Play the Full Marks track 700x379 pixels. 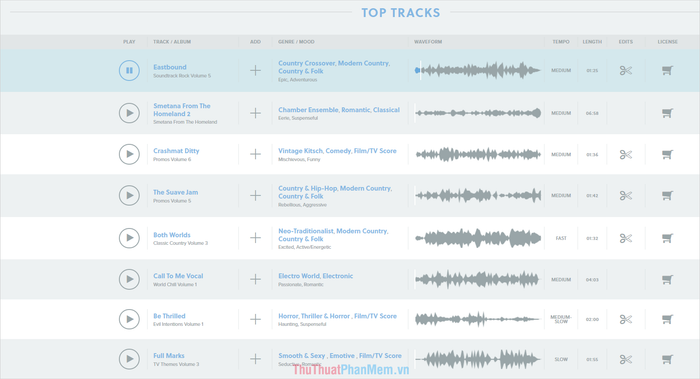point(129,359)
